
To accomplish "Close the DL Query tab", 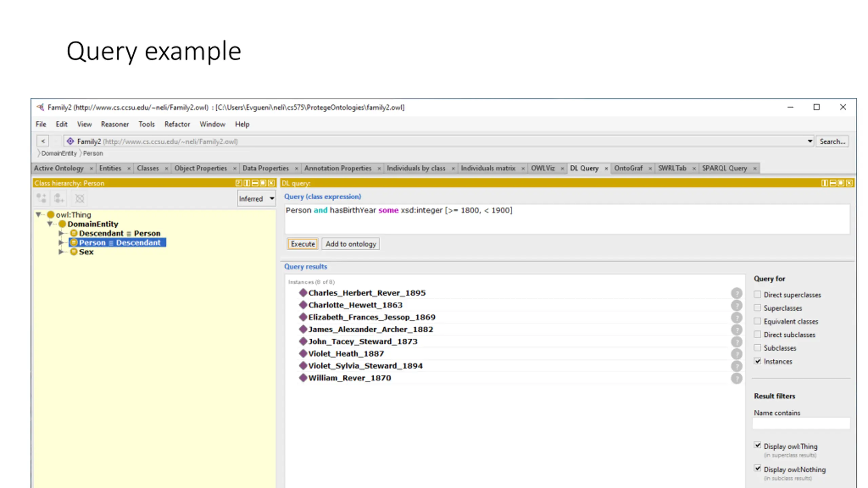I will 606,168.
